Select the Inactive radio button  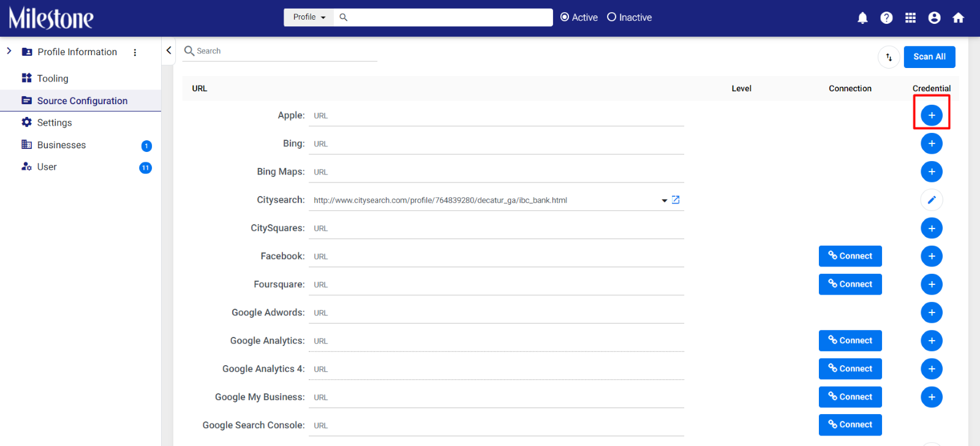[x=611, y=17]
